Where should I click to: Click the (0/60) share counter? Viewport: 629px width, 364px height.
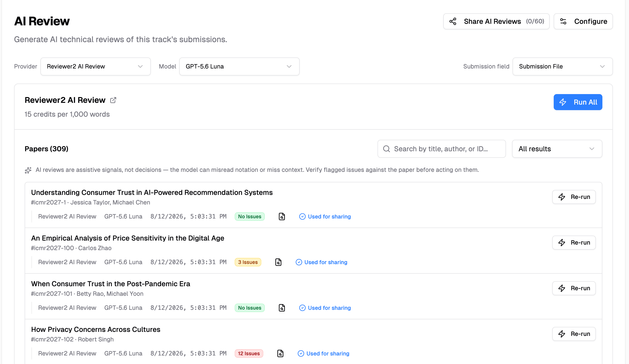[535, 21]
